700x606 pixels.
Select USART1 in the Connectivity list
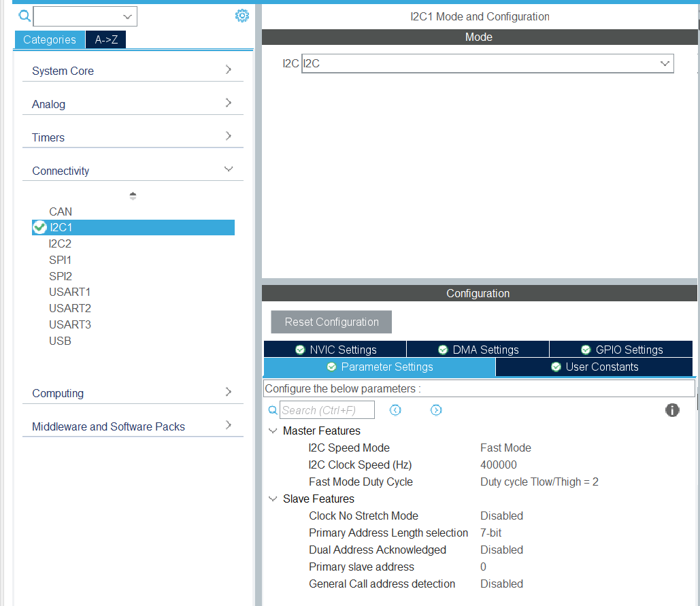(x=69, y=292)
